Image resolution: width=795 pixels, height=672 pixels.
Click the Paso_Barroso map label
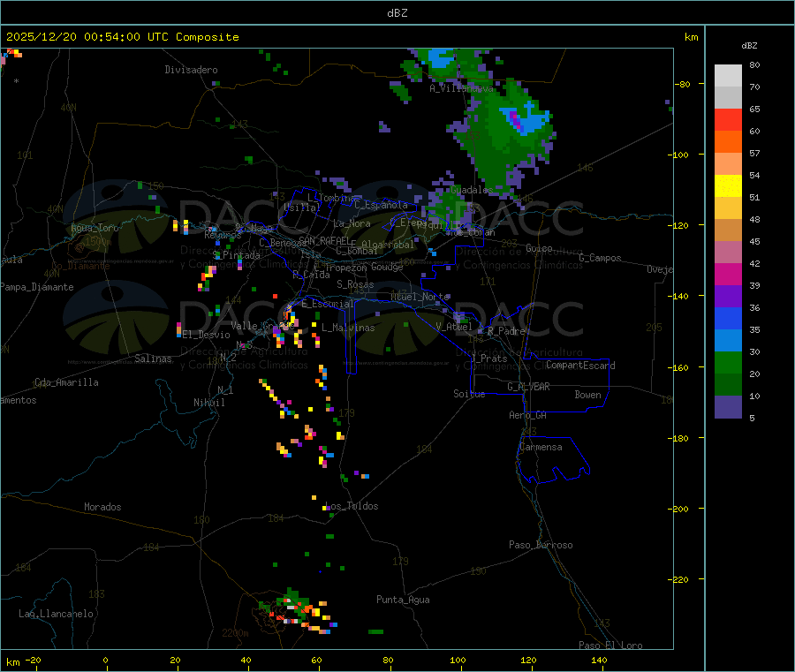tap(541, 545)
